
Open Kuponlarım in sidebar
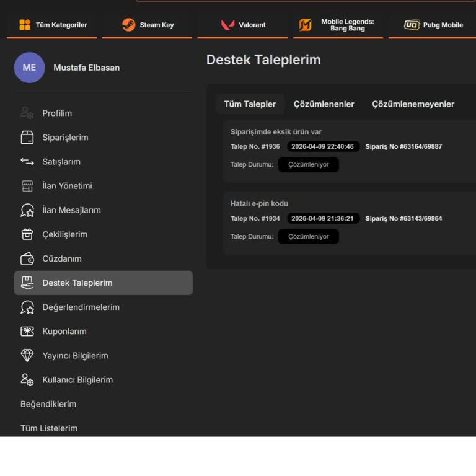pos(104,331)
